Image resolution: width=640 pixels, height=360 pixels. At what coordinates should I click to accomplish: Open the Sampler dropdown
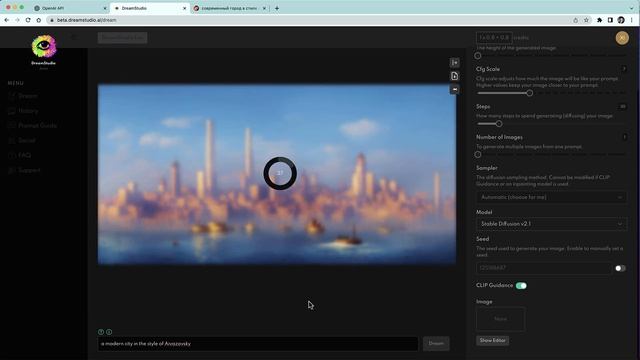tap(551, 197)
